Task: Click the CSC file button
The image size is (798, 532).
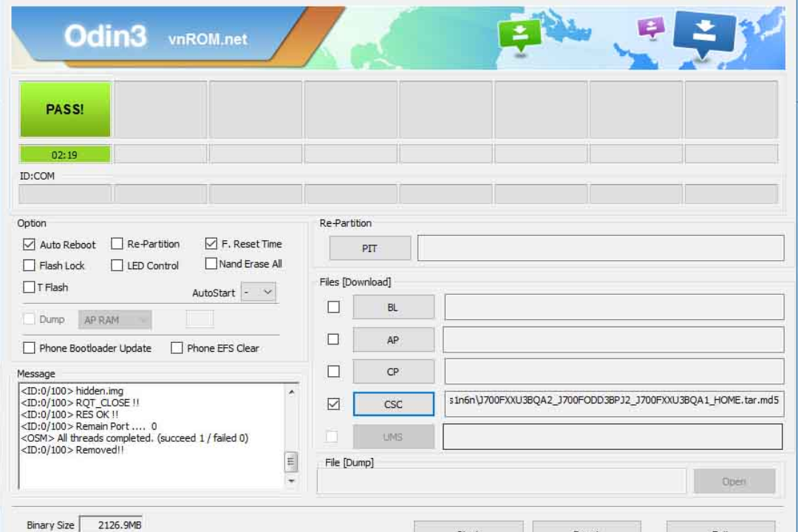Action: click(393, 404)
